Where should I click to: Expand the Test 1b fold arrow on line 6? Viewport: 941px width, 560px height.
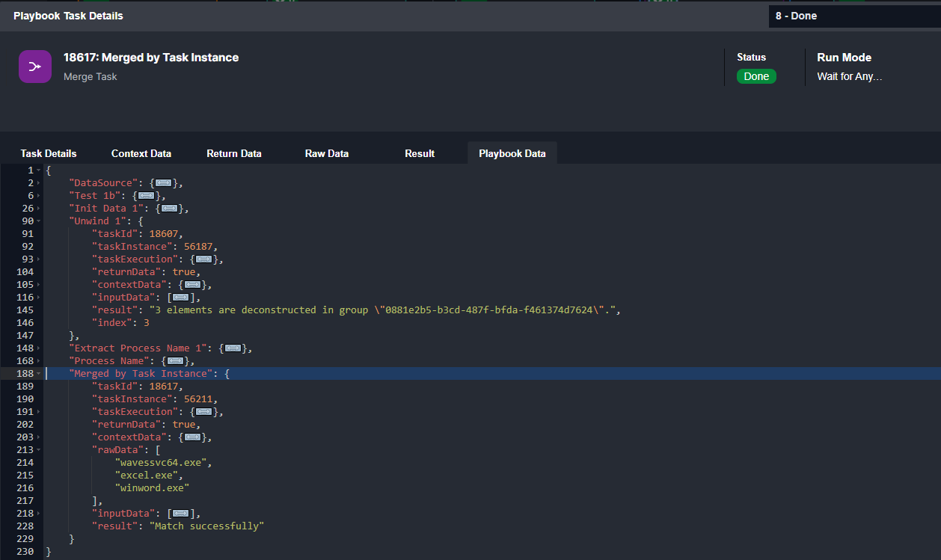coord(38,196)
